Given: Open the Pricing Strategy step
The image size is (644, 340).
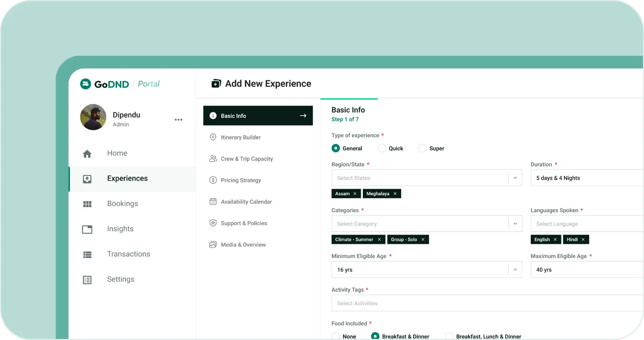Looking at the screenshot, I should point(241,181).
